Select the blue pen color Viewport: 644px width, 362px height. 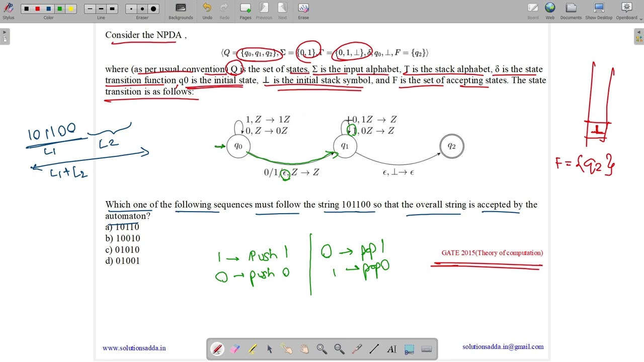coord(48,9)
